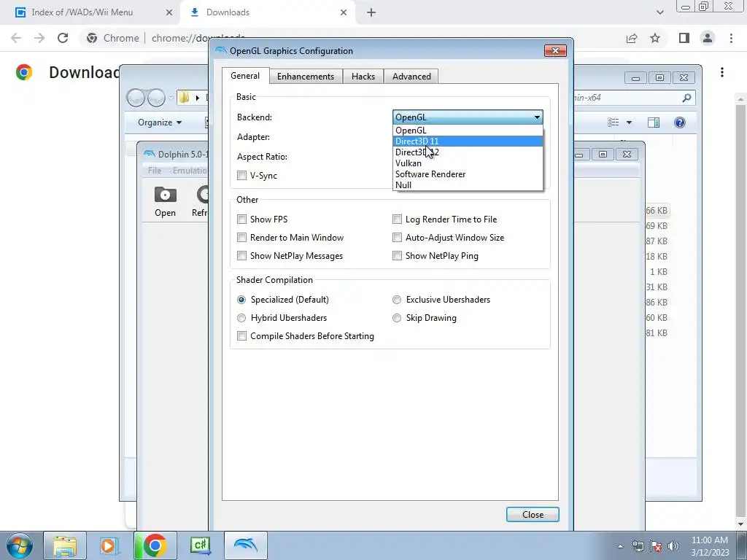Image resolution: width=747 pixels, height=560 pixels.
Task: Click the Explorer change view icon
Action: click(613, 122)
